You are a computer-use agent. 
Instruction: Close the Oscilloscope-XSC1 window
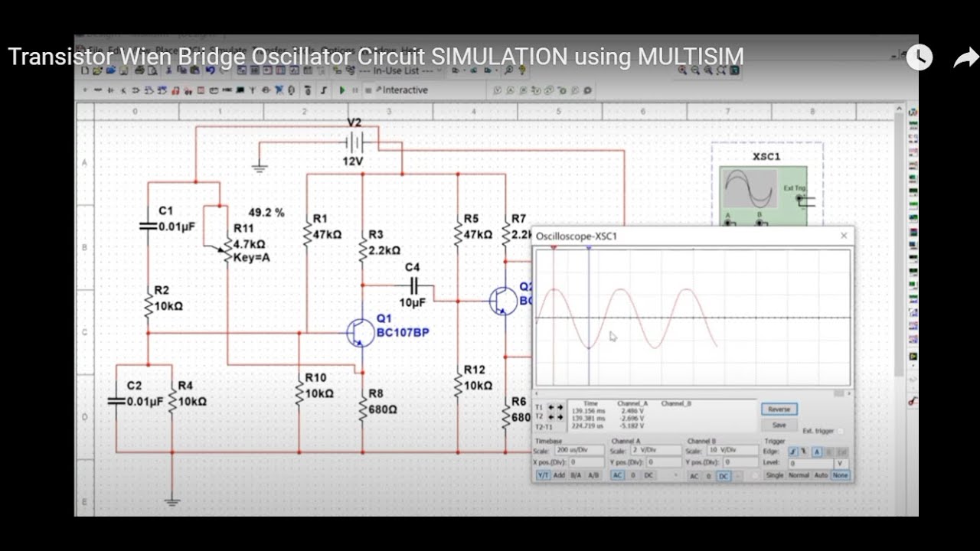(844, 236)
